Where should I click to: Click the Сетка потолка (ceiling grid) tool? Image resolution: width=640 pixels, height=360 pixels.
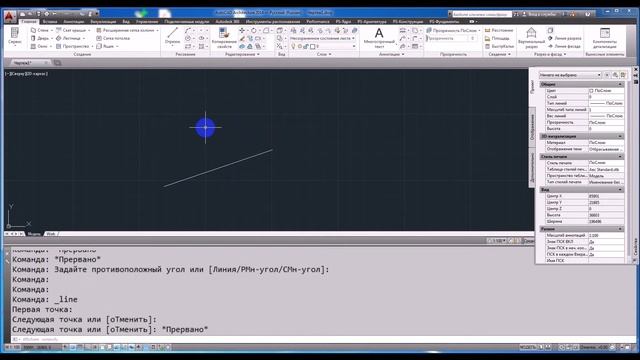click(113, 38)
